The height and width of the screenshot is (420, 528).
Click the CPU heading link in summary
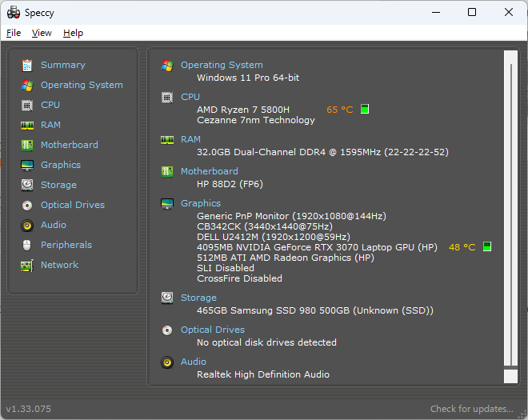pos(190,97)
